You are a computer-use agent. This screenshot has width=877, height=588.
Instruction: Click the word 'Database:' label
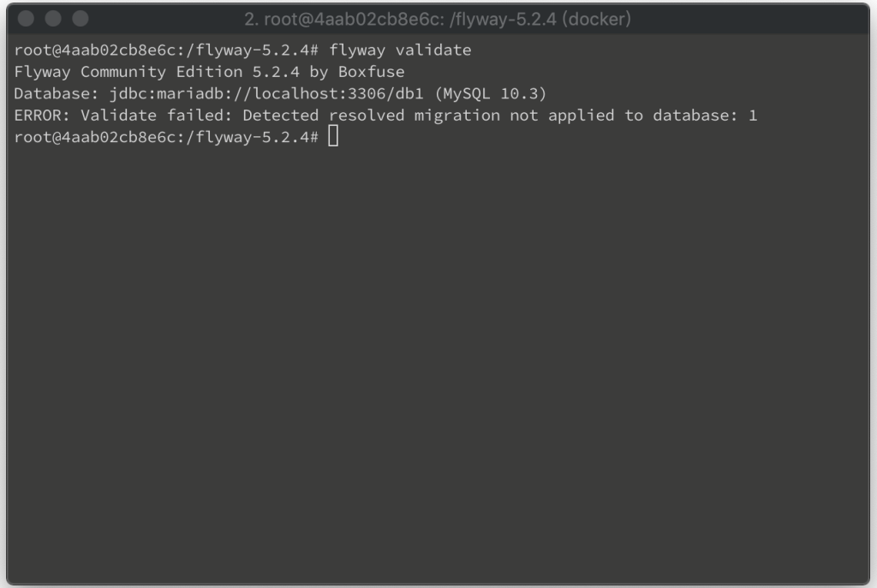(56, 93)
